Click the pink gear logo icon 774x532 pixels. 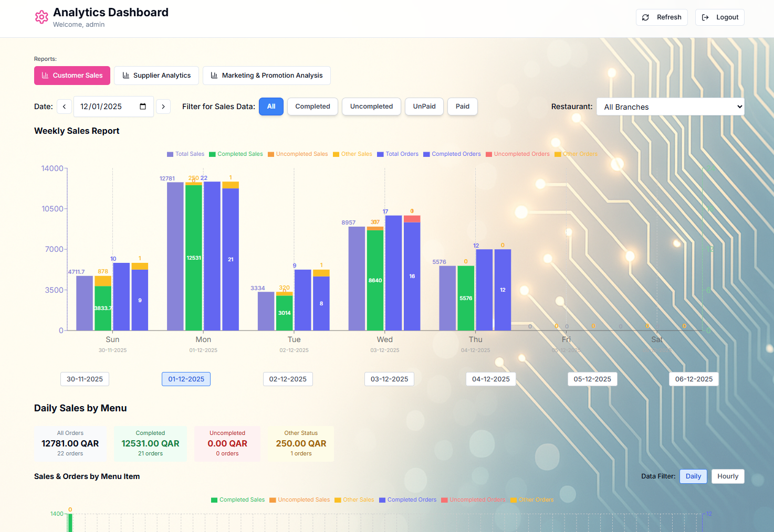pyautogui.click(x=41, y=17)
